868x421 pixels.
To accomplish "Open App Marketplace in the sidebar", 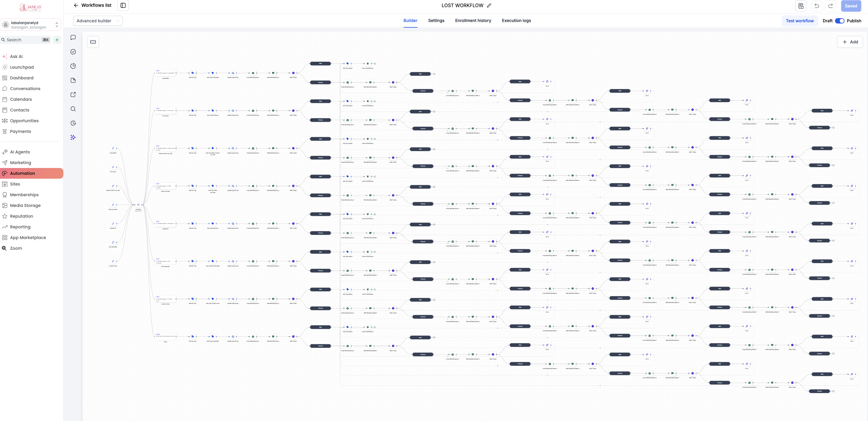I will click(x=31, y=238).
